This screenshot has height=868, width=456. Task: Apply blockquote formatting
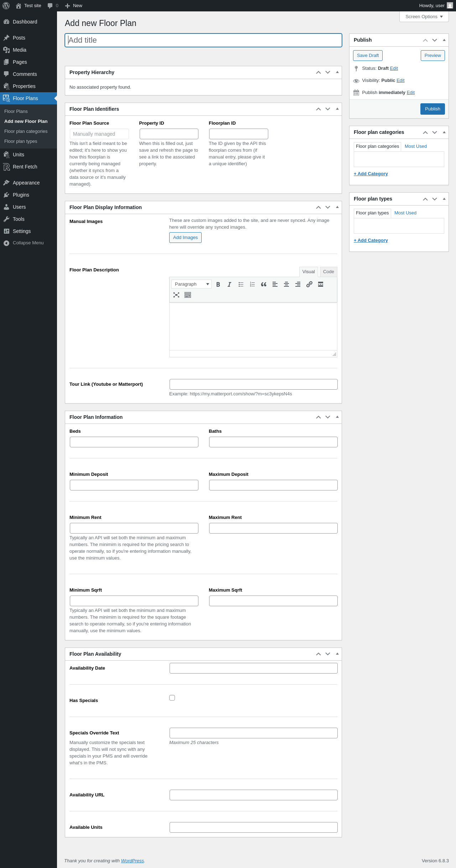264,284
